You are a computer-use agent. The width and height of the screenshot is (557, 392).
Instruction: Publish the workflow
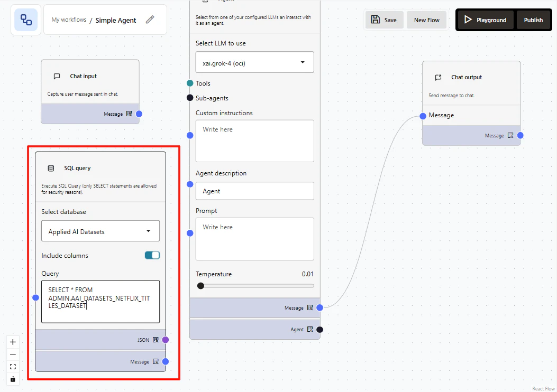(x=533, y=20)
